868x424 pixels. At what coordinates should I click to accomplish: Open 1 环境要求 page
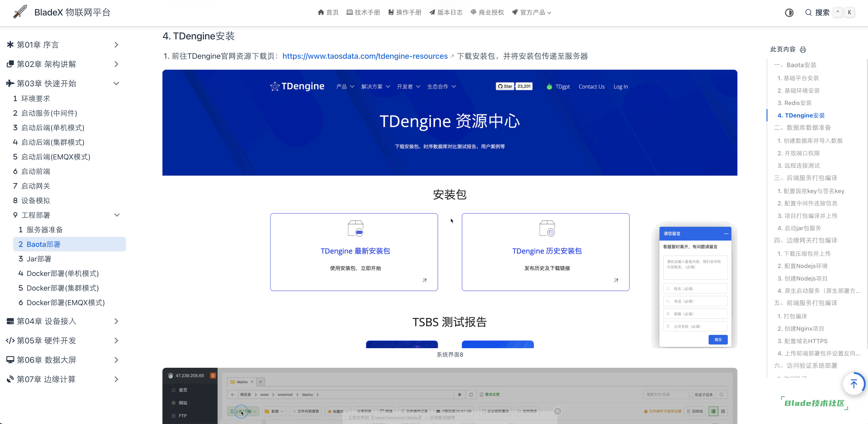[x=31, y=99]
